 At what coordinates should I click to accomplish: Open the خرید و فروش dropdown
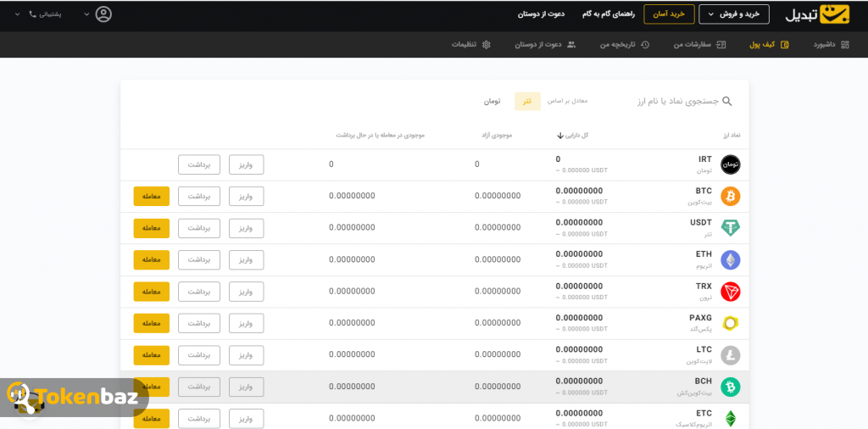(734, 14)
